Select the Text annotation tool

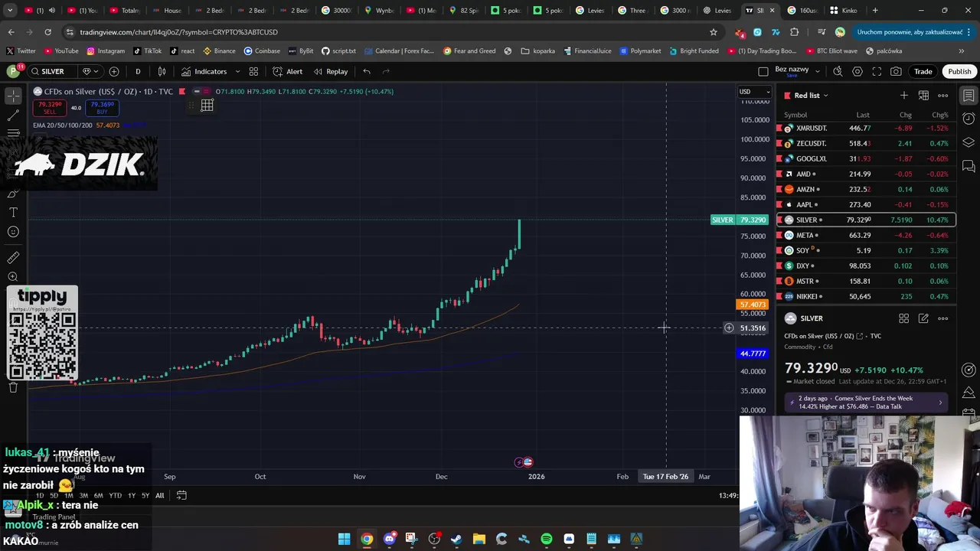click(13, 212)
